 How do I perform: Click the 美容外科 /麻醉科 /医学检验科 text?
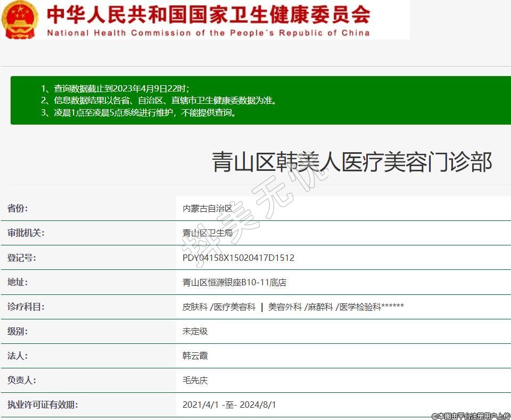point(335,307)
